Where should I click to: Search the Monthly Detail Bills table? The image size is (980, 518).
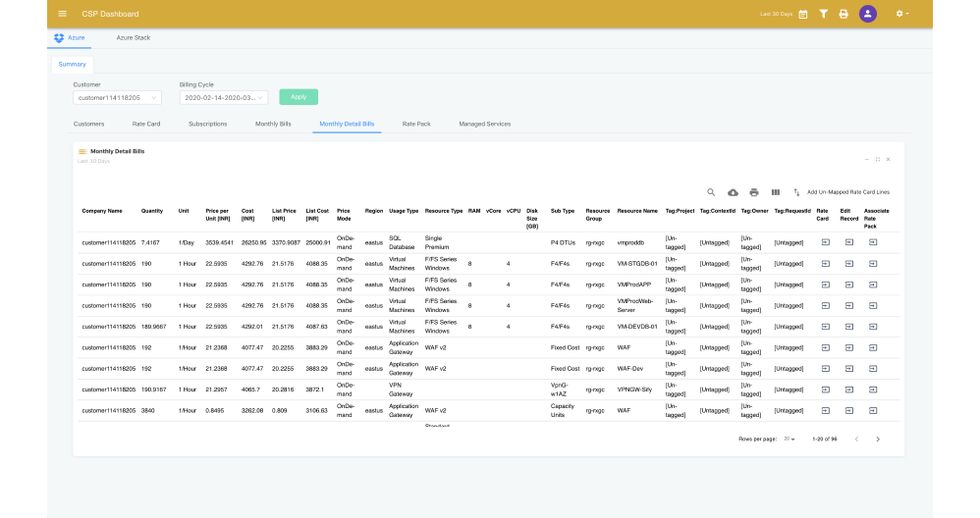(x=711, y=192)
